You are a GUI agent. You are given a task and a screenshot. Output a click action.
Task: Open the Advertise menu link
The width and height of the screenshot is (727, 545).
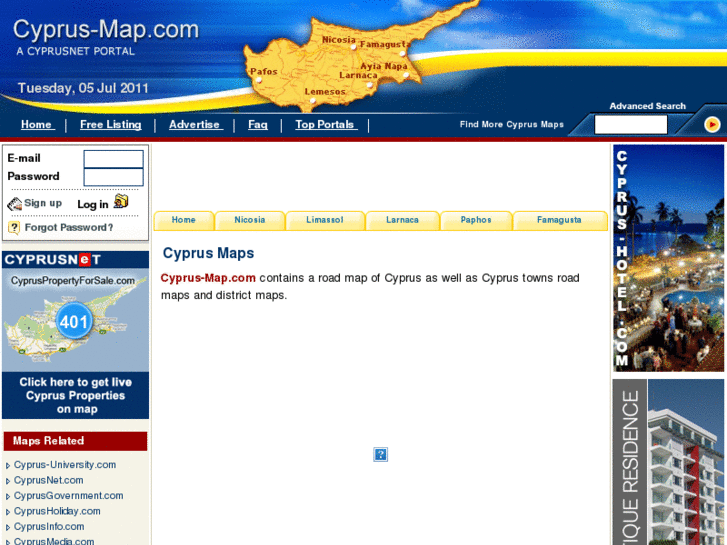[x=195, y=124]
